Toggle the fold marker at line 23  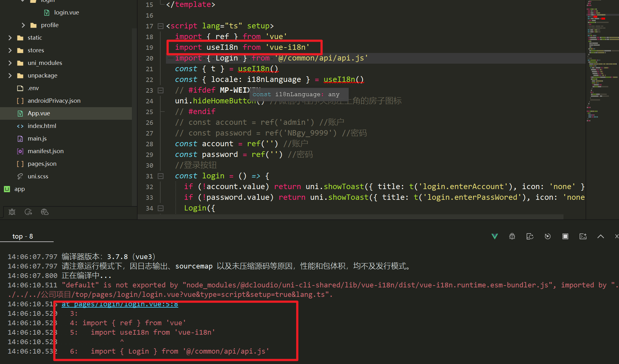[x=160, y=90]
